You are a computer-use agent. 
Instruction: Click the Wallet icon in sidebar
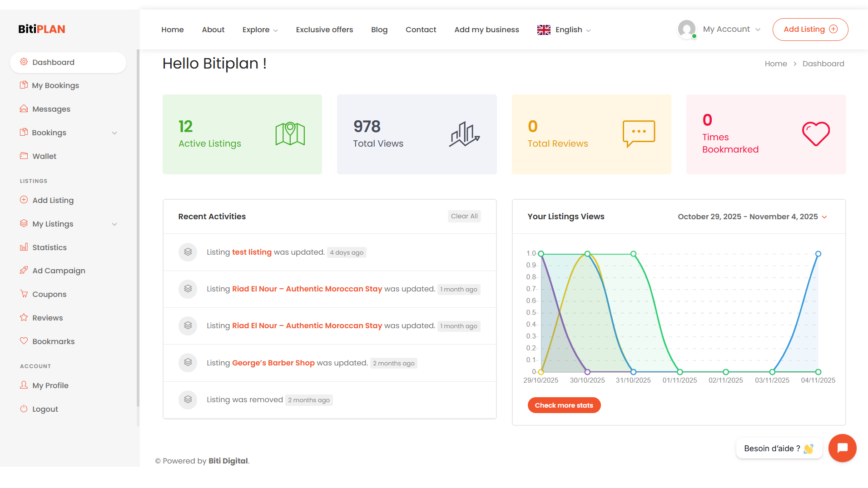pyautogui.click(x=24, y=156)
